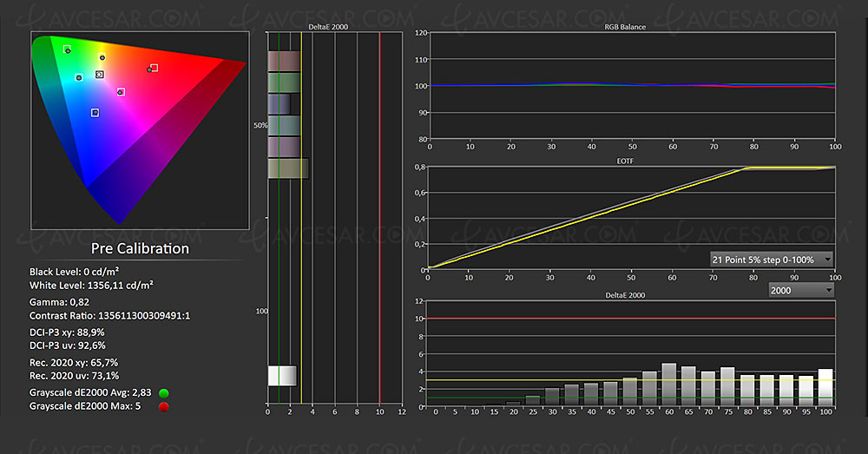Select the white point marker on CIE diagram

pos(100,75)
